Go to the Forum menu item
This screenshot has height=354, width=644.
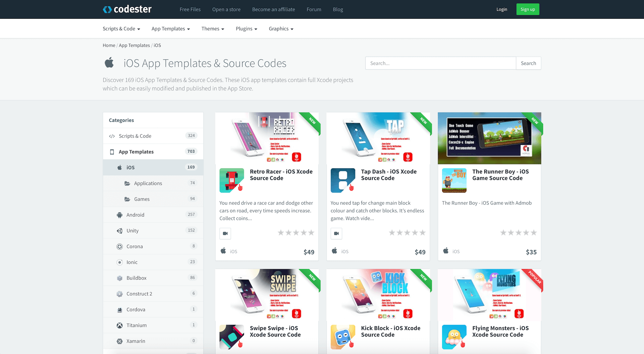[x=314, y=9]
